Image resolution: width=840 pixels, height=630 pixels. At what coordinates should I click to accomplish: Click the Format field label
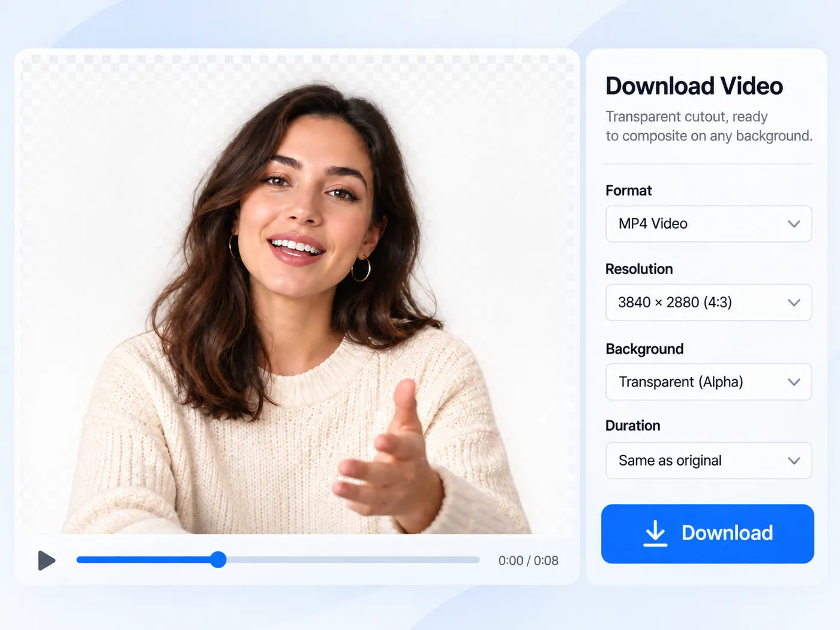pyautogui.click(x=628, y=191)
